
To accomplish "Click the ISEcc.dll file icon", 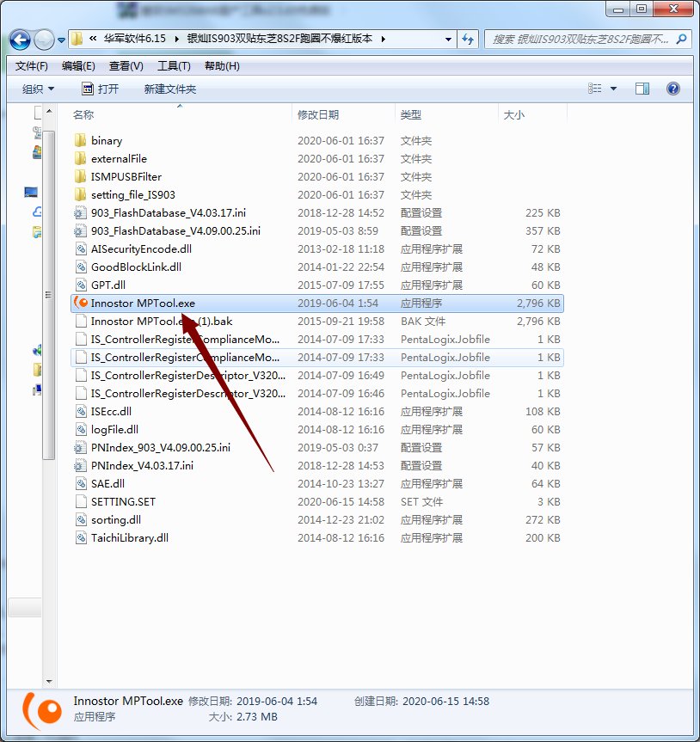I will (x=81, y=411).
